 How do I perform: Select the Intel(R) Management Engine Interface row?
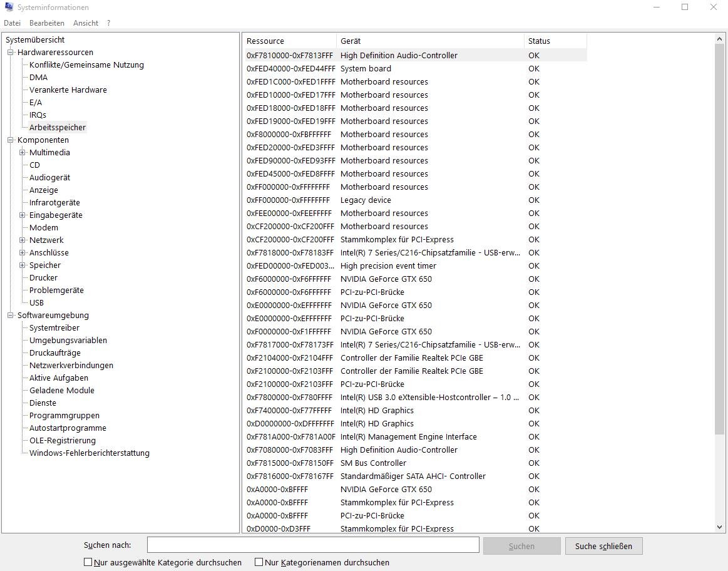click(x=415, y=437)
